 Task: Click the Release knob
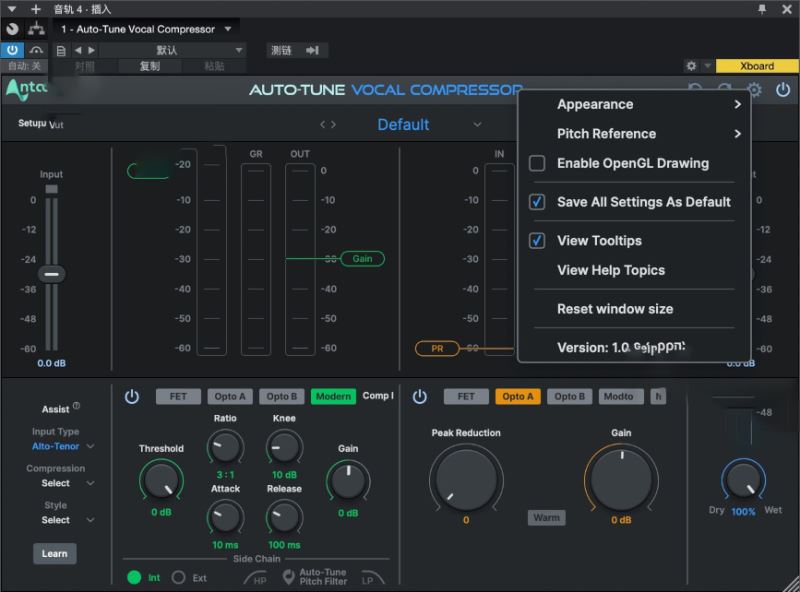click(284, 517)
